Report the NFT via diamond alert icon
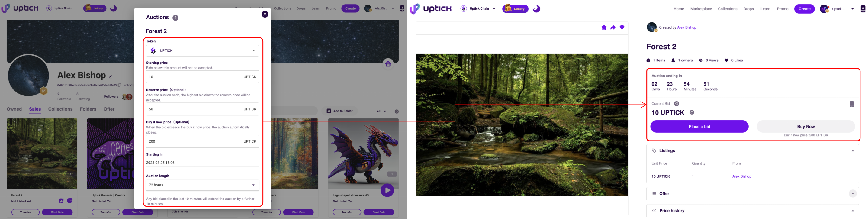This screenshot has width=868, height=220. click(622, 27)
